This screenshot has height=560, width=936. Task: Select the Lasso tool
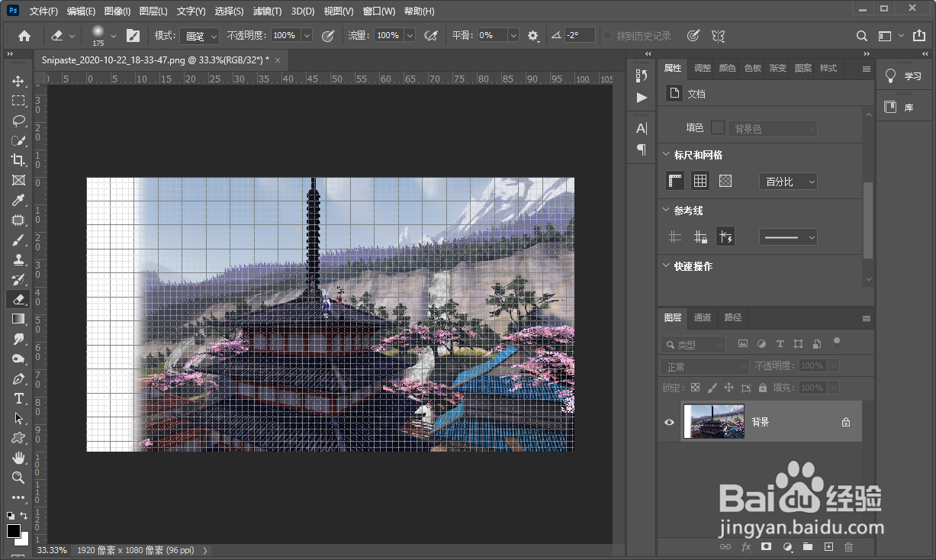tap(18, 121)
